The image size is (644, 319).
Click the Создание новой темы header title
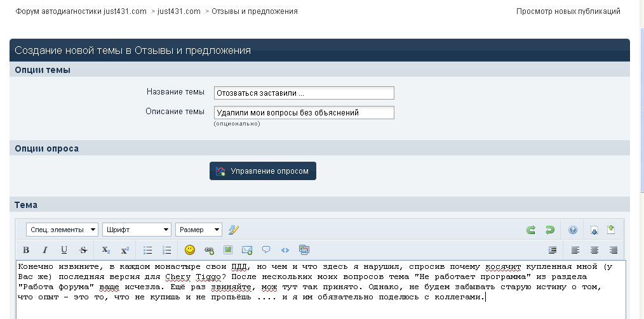133,51
